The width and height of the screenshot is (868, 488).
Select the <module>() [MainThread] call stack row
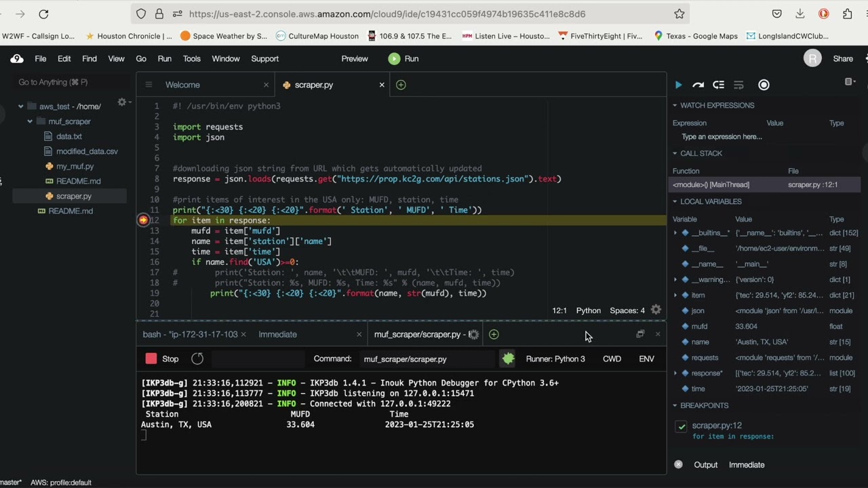(764, 184)
